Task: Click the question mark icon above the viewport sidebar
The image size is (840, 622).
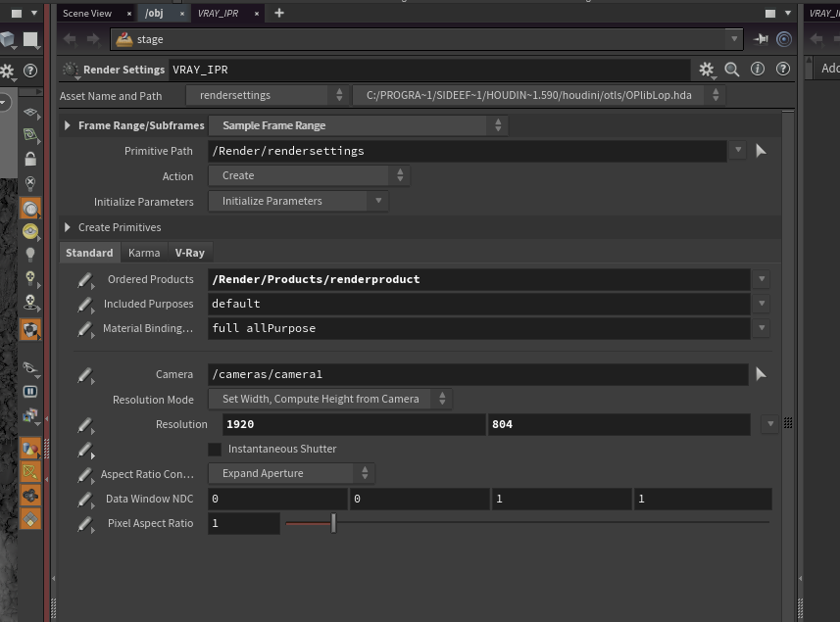Action: [x=30, y=71]
